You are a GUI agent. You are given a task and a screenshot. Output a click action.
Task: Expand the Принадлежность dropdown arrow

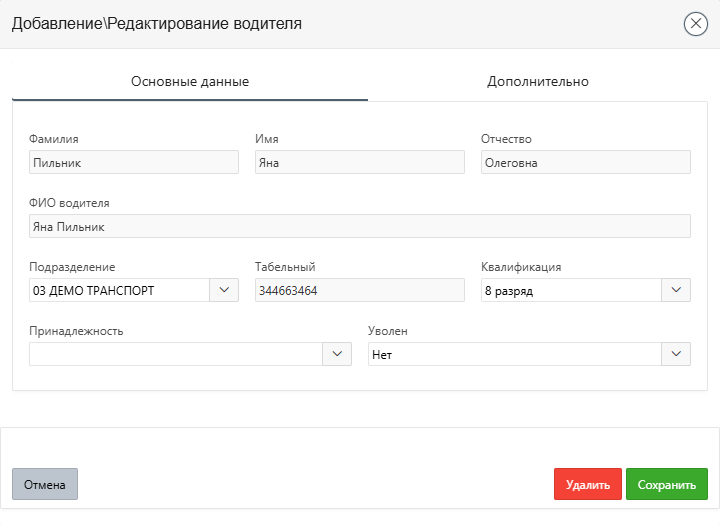coord(337,354)
